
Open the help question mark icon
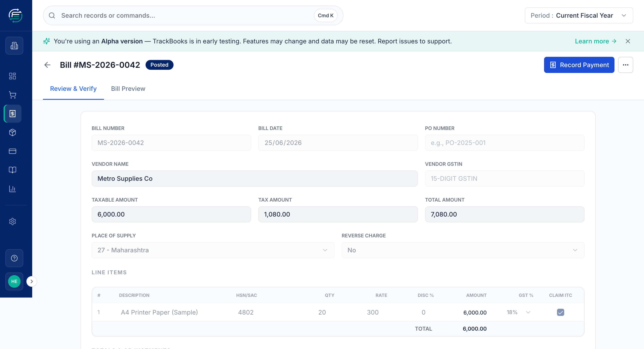click(x=14, y=258)
